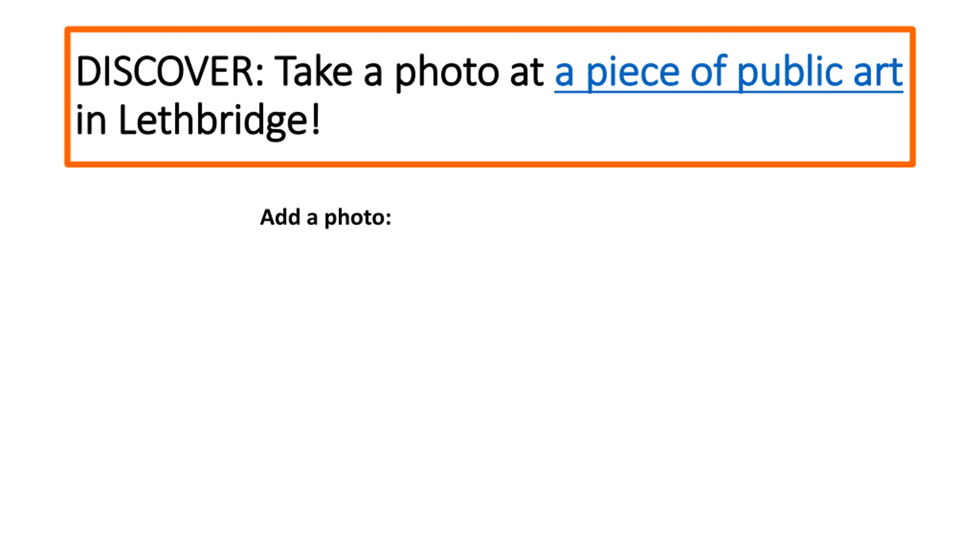Click the word 'photo' in the heading

point(447,73)
